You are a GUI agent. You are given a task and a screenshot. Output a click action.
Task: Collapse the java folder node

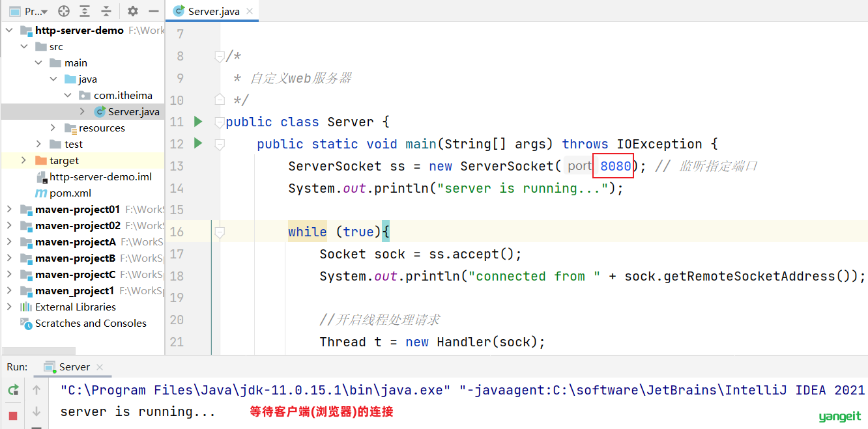(53, 79)
